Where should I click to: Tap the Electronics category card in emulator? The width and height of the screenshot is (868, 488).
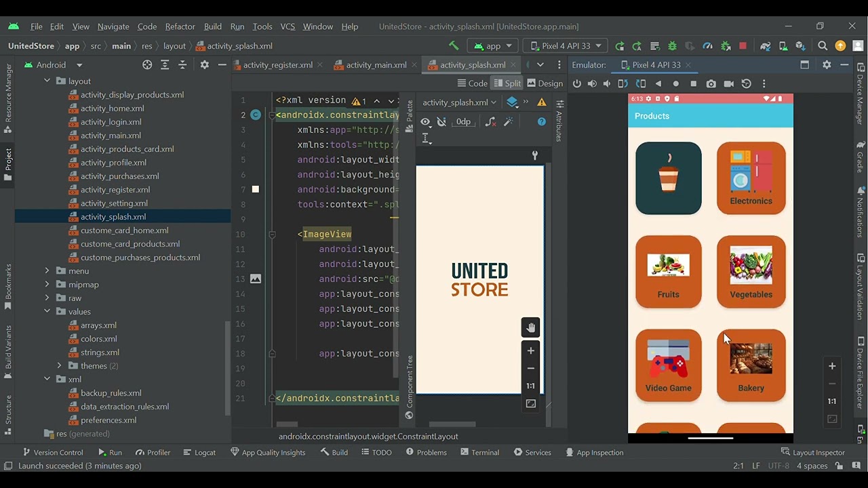click(751, 178)
